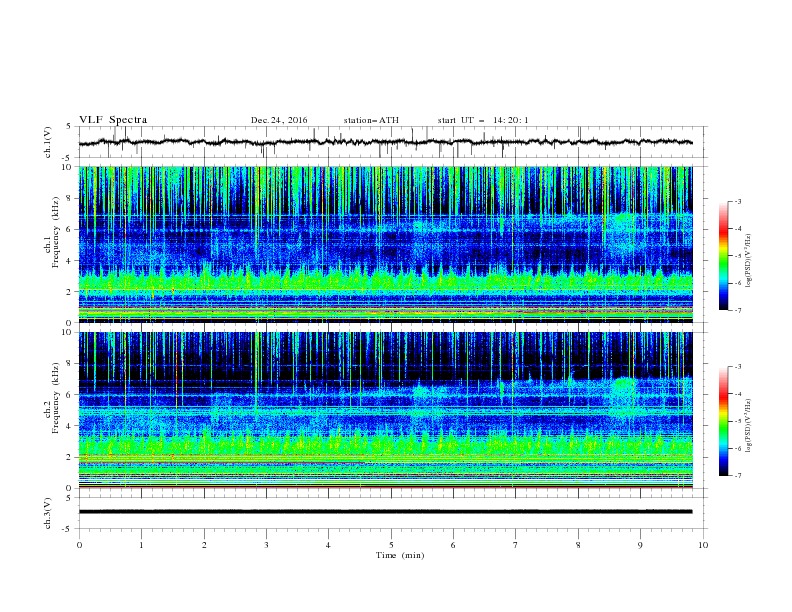Viewport: 792px width, 612px height.
Task: Click the "ch.1(V)" waveform axis label
Action: [48, 142]
